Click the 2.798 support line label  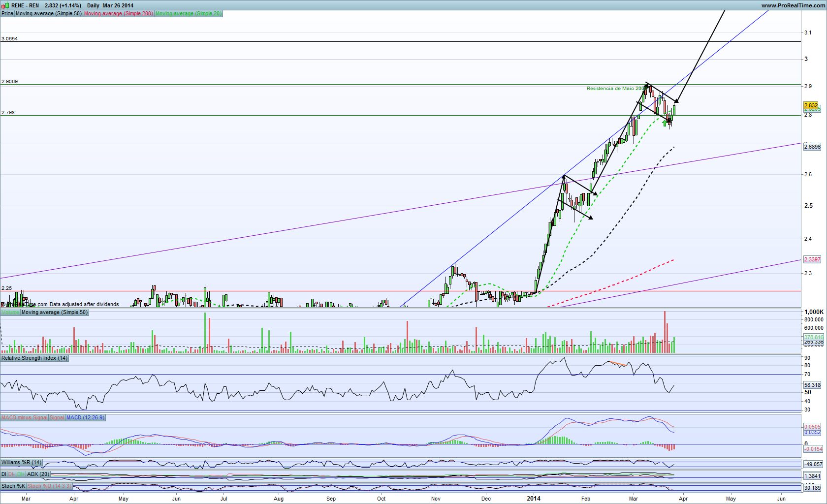(8, 112)
